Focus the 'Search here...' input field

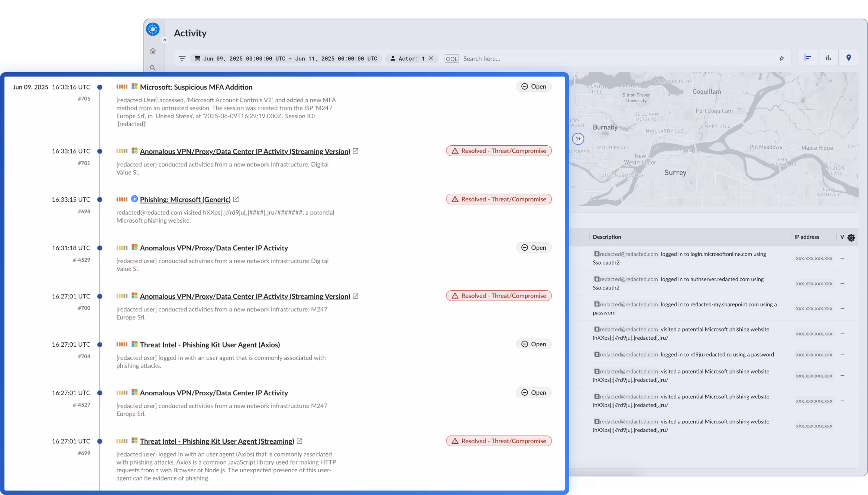(x=617, y=59)
